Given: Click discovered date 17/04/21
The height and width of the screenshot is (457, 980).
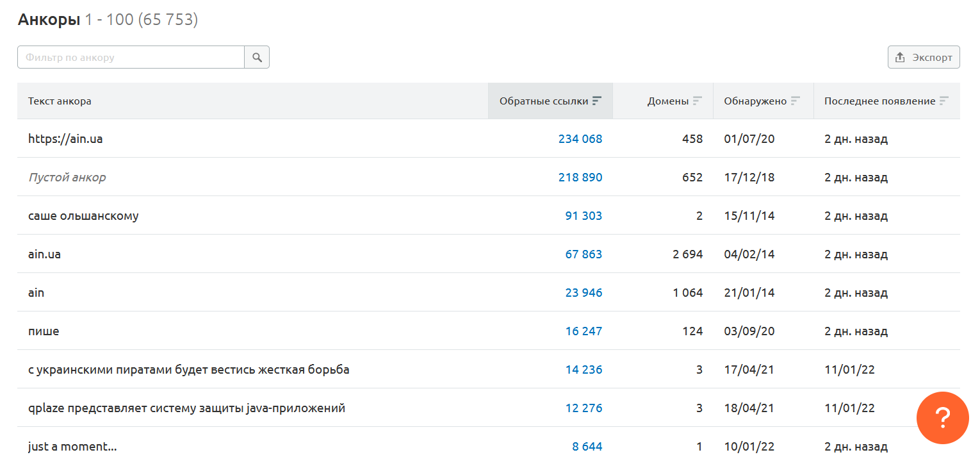Looking at the screenshot, I should pos(749,369).
